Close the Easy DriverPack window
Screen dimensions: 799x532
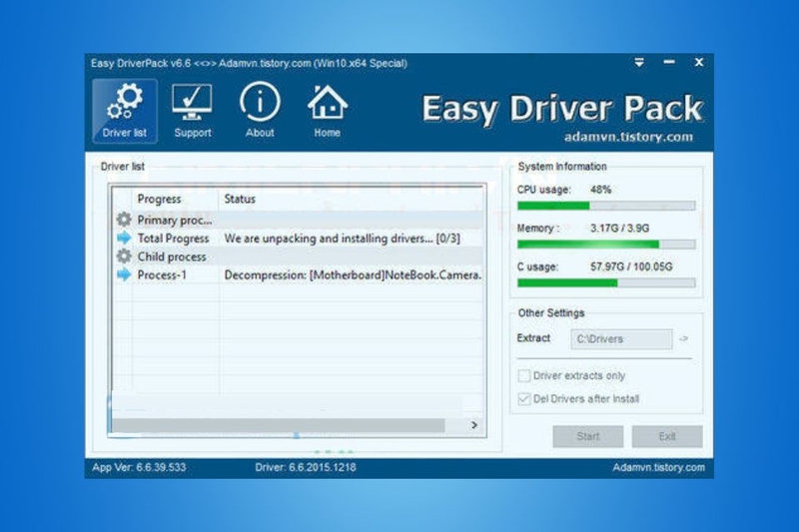pos(699,62)
